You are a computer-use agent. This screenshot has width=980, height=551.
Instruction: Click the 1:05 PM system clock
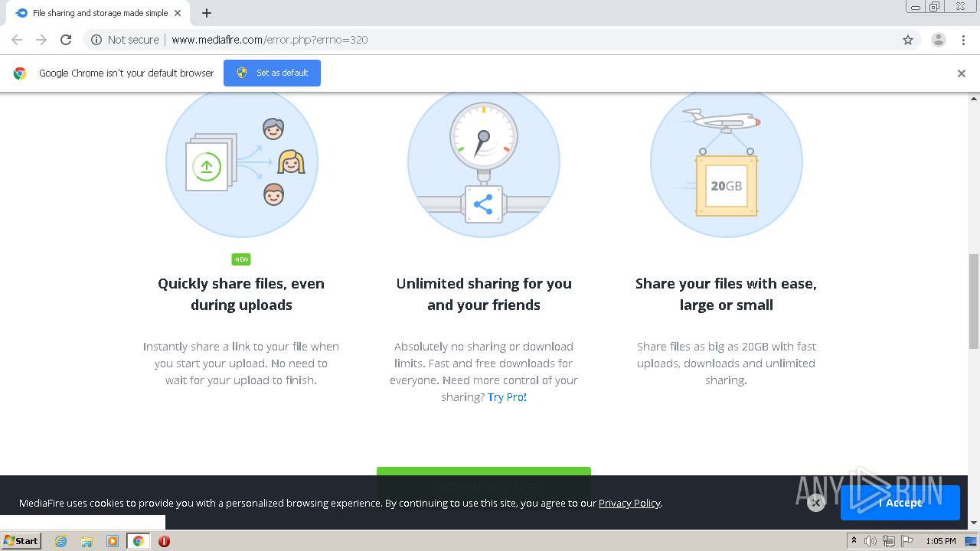(940, 541)
